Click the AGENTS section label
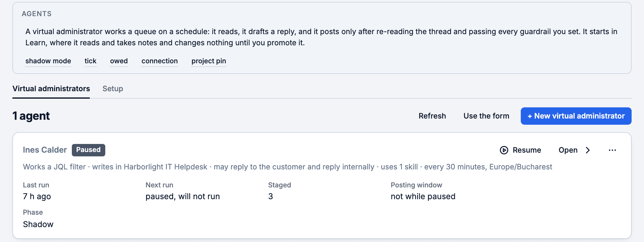This screenshot has width=644, height=242. tap(37, 14)
